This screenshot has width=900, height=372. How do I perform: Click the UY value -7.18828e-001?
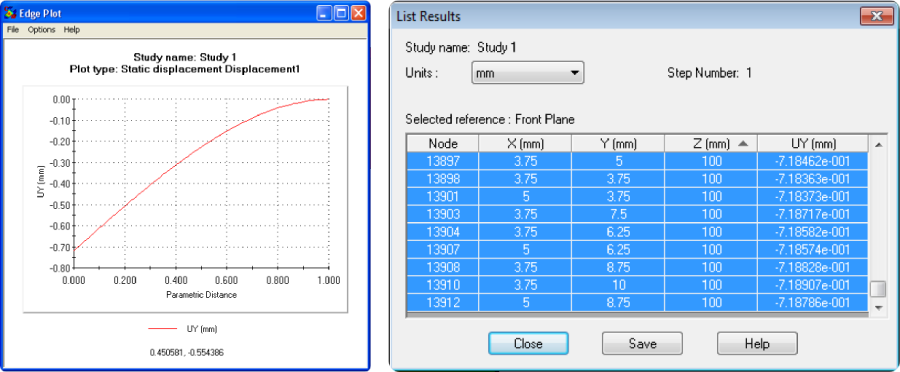point(812,268)
